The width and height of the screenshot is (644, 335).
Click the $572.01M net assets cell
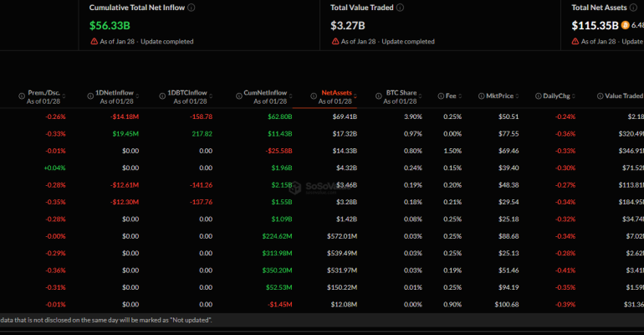coord(342,236)
